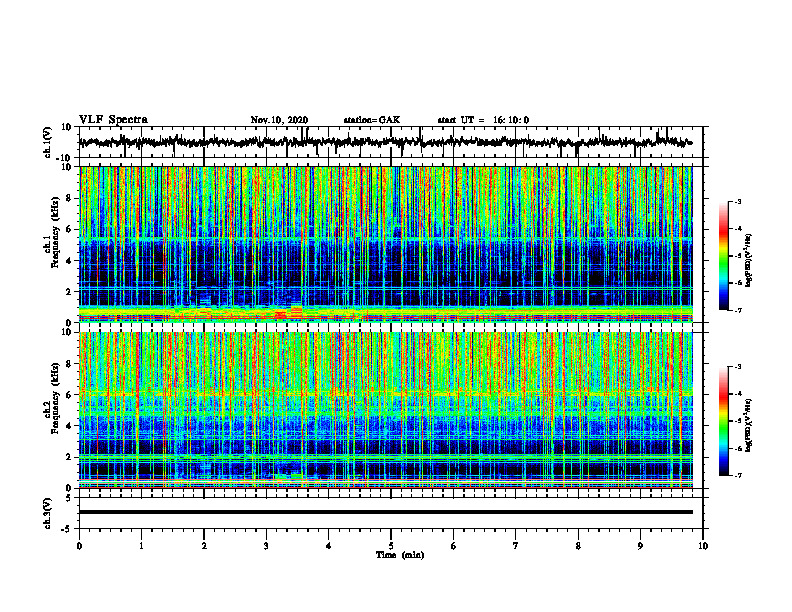Click the "-7" tick on ch.1 colorbar
The width and height of the screenshot is (792, 612).
738,310
